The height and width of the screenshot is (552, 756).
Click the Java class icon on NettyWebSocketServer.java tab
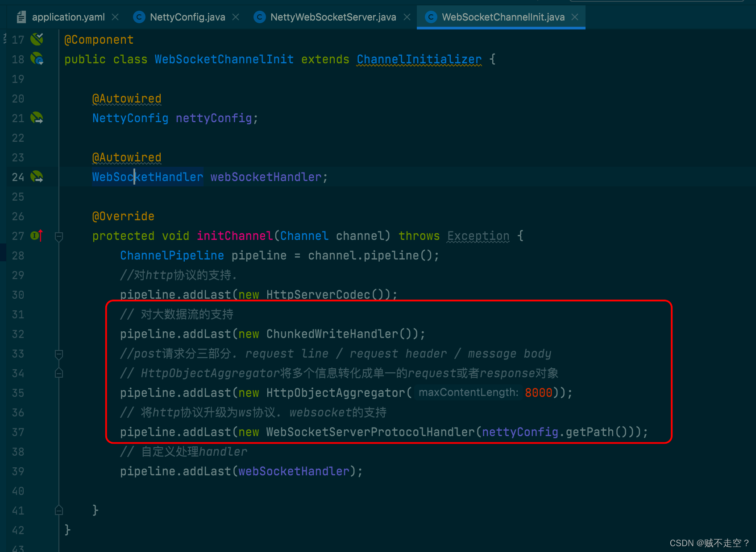click(x=260, y=17)
